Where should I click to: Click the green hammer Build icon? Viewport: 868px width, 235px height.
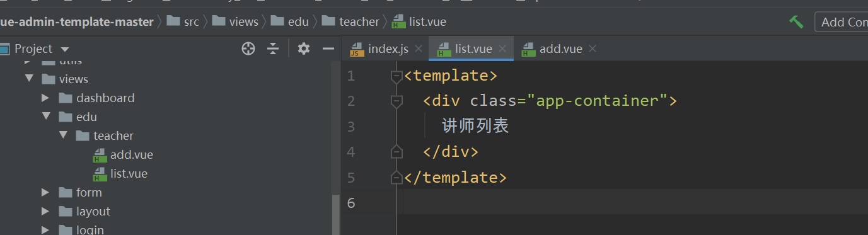(x=796, y=21)
